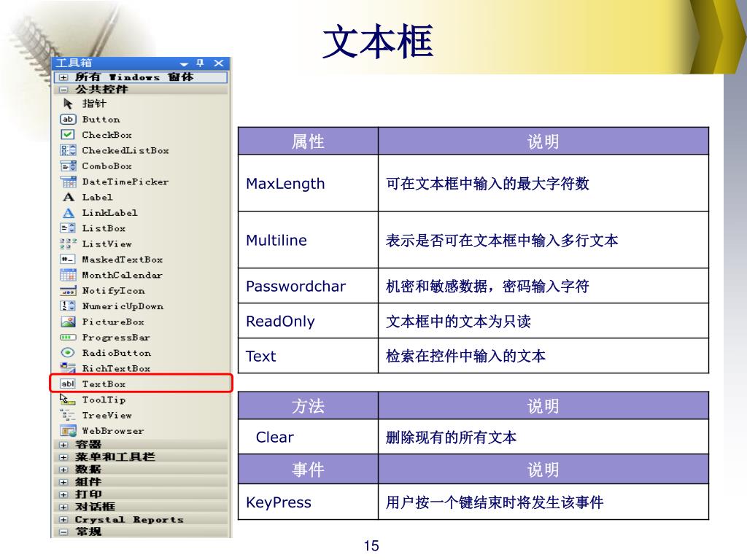Select the Pointer (指针) tool icon
Viewport: 747px width, 560px height.
(x=68, y=104)
